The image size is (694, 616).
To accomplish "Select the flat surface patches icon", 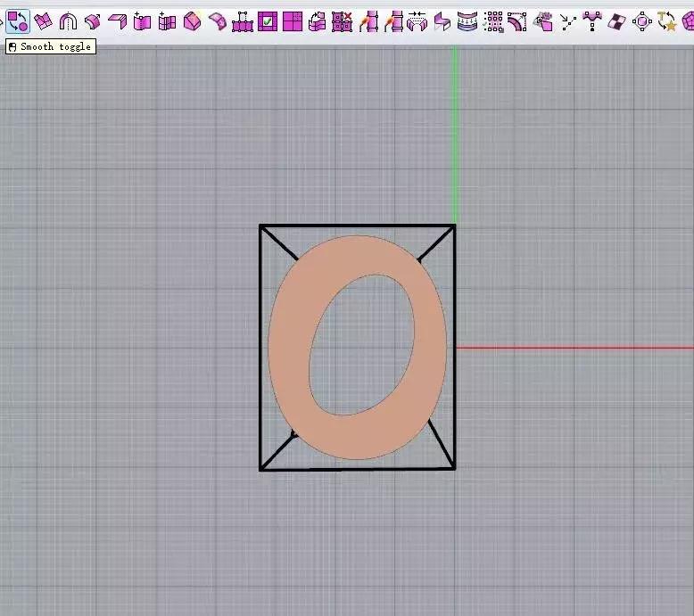I will [x=43, y=21].
